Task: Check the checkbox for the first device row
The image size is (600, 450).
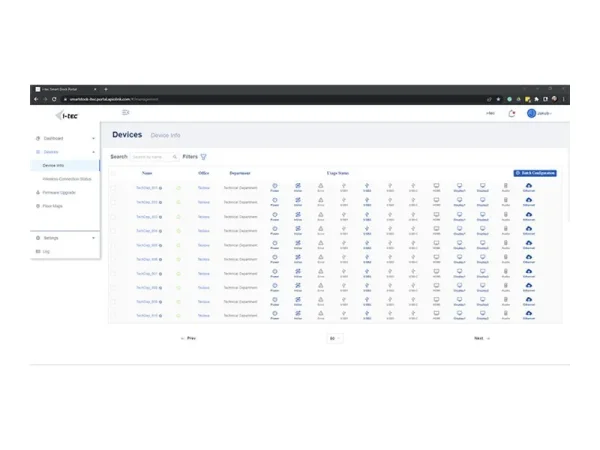Action: pyautogui.click(x=113, y=187)
